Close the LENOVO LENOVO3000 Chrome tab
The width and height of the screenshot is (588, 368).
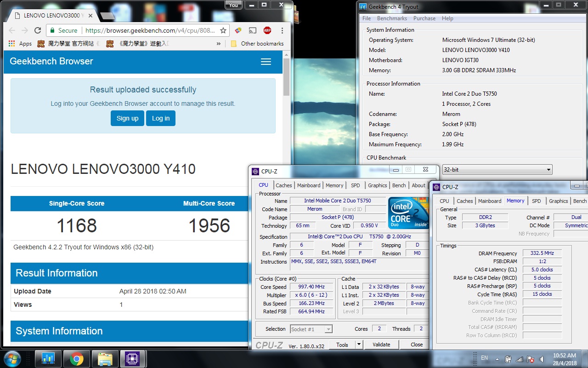91,16
